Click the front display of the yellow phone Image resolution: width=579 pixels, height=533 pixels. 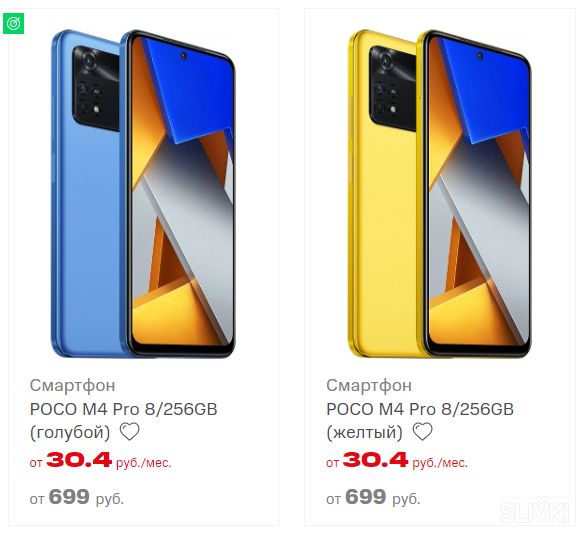pyautogui.click(x=479, y=192)
